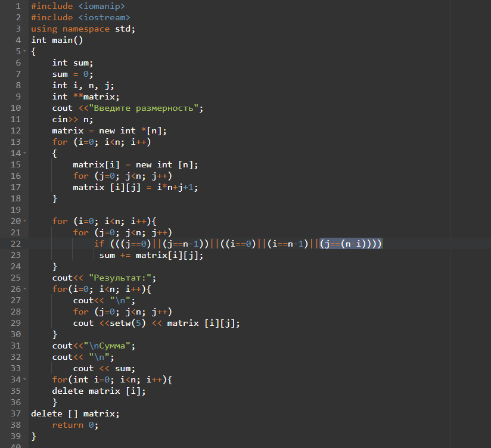Click on 'matrix[i] = new int [n];' line
This screenshot has width=491, height=448.
(x=135, y=164)
